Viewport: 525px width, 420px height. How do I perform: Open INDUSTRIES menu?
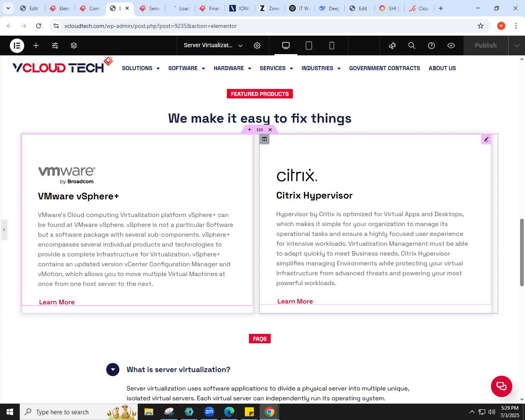coord(321,68)
